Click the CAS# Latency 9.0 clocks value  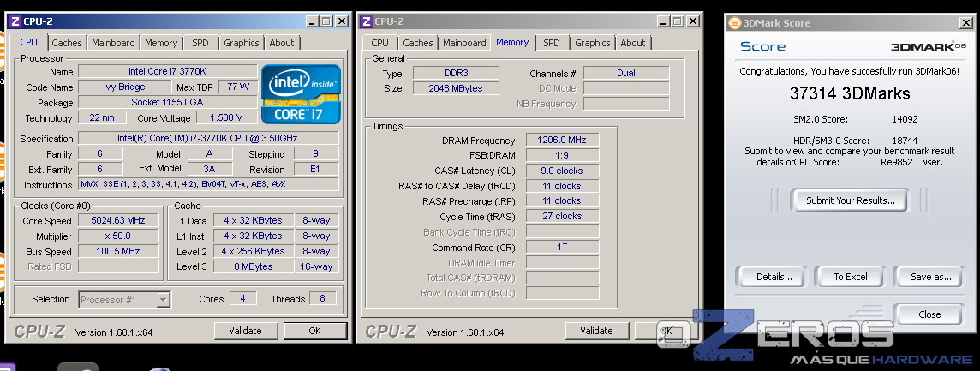tap(563, 171)
